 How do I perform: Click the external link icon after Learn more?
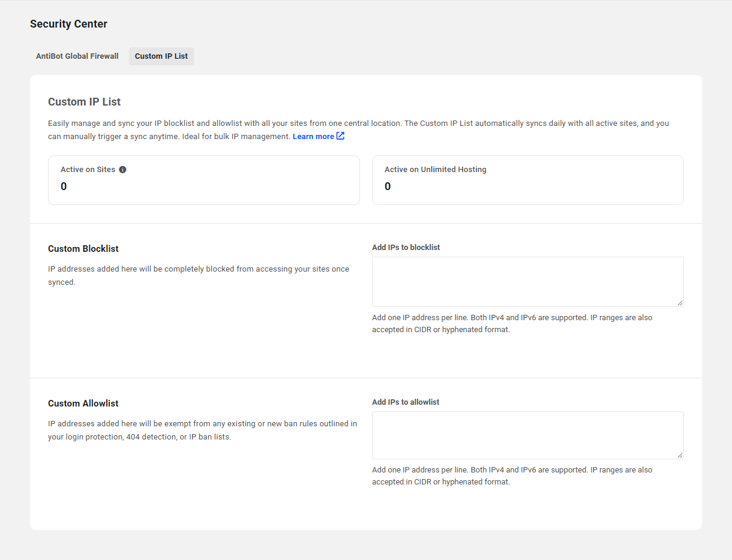point(340,136)
